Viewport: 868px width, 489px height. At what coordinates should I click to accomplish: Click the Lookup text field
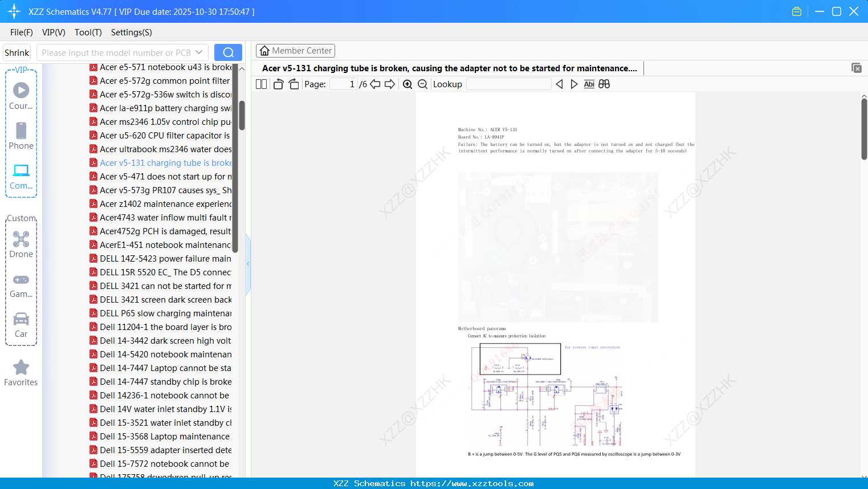pos(508,84)
